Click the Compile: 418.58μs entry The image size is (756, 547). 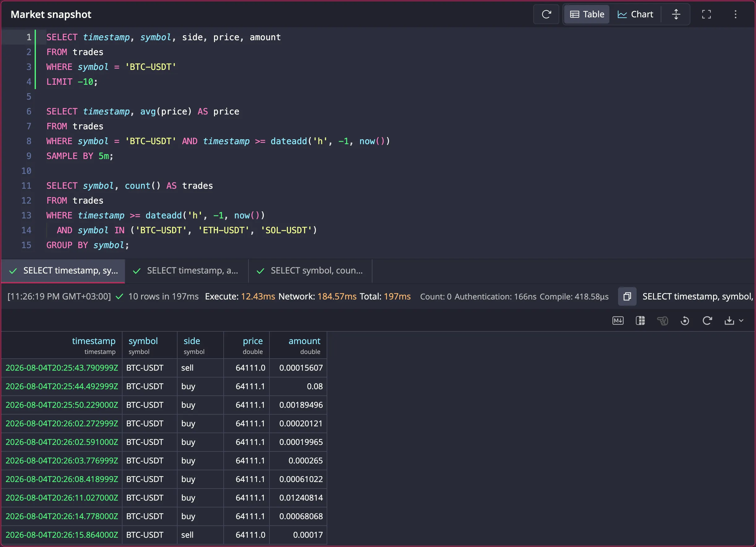(574, 296)
